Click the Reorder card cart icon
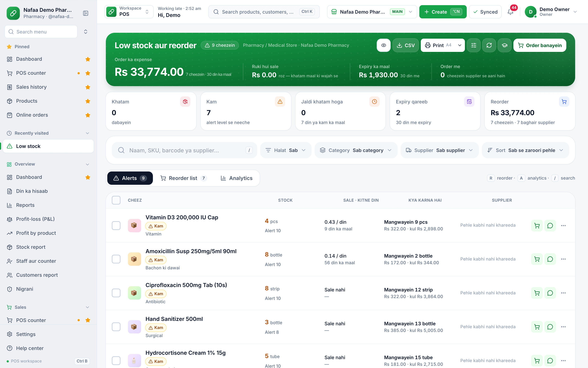Viewport: 588px width, 368px height. click(564, 102)
